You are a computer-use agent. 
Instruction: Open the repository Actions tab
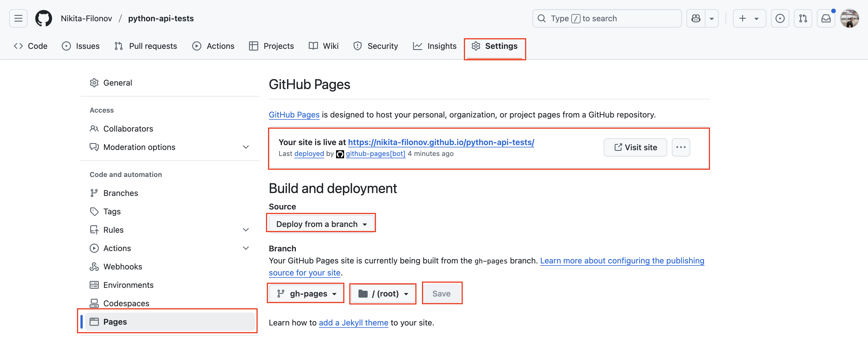click(x=213, y=46)
